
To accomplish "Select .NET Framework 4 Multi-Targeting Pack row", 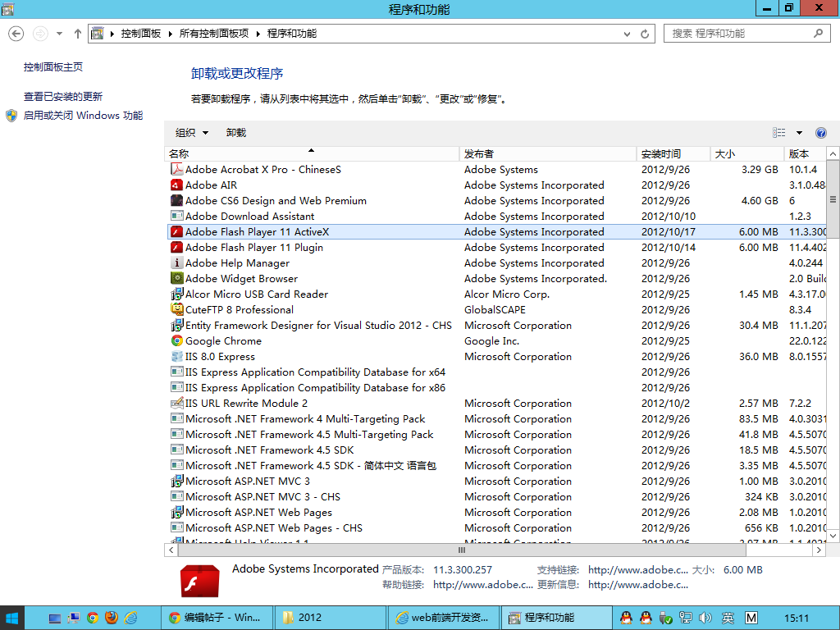I will 495,419.
